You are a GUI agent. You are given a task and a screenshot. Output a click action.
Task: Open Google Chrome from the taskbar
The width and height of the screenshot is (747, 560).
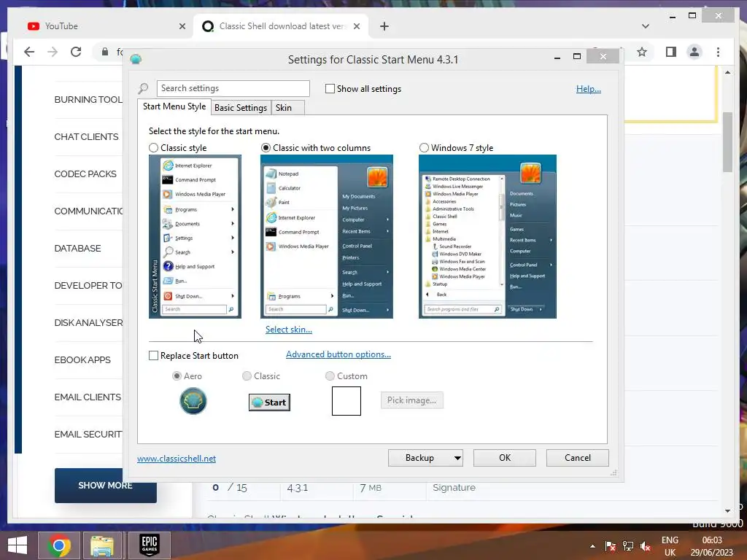(x=59, y=545)
